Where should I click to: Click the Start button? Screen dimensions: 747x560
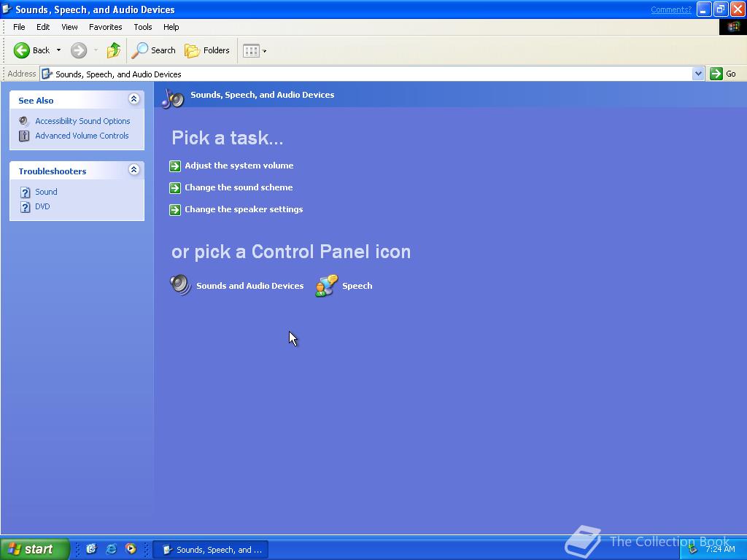click(34, 549)
